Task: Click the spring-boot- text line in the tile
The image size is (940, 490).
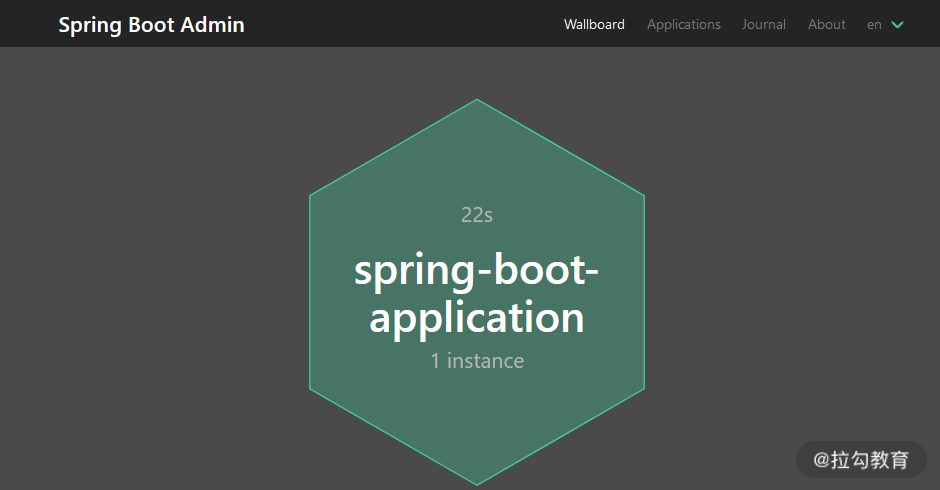Action: [x=477, y=272]
